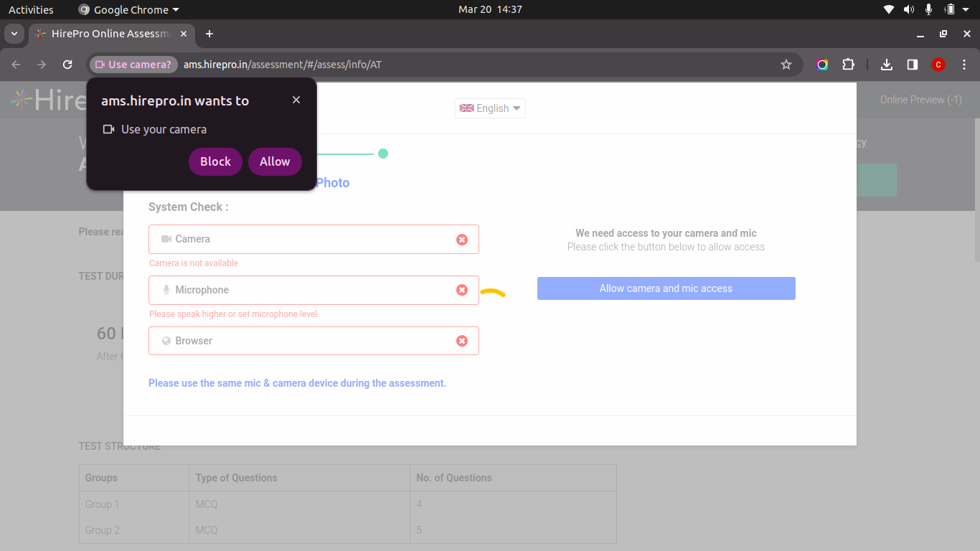
Task: Click the mic icon in Microphone row
Action: coord(166,290)
